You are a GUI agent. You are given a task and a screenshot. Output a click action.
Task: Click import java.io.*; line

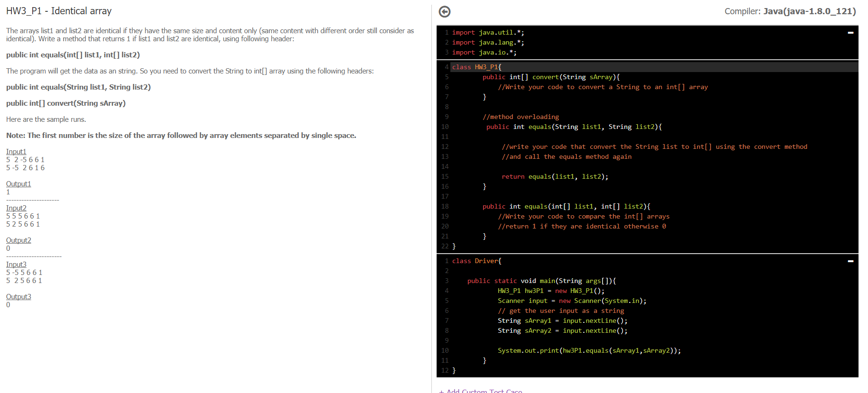click(484, 52)
